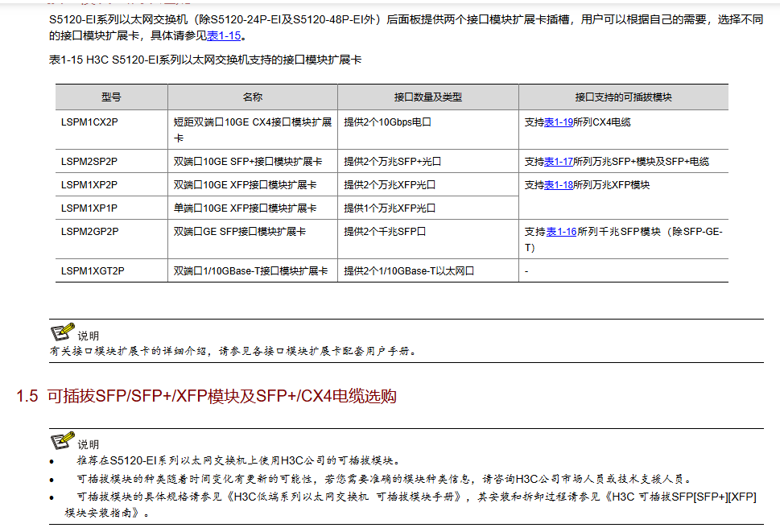Click the 型号 column header
This screenshot has height=532, width=780.
(x=111, y=97)
